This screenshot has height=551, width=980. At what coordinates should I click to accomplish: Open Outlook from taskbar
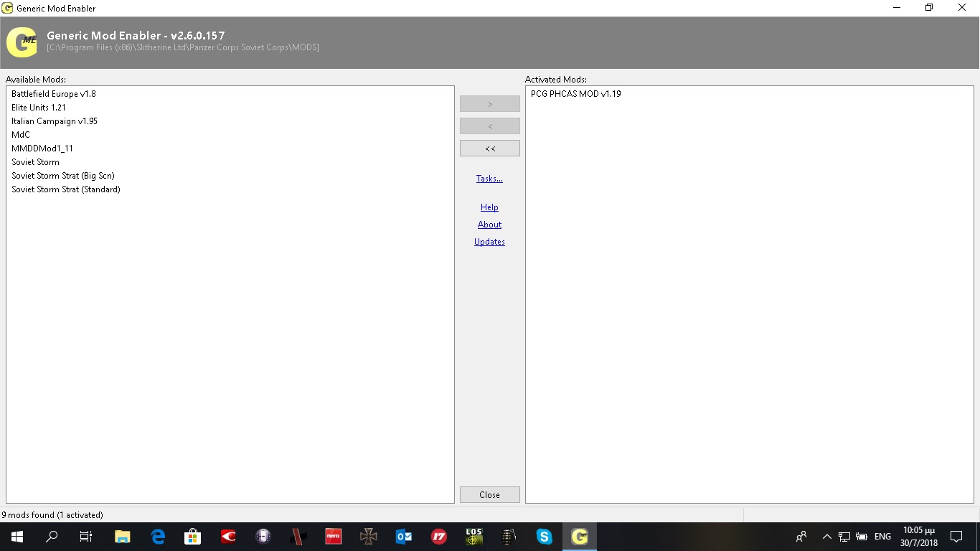click(x=404, y=537)
